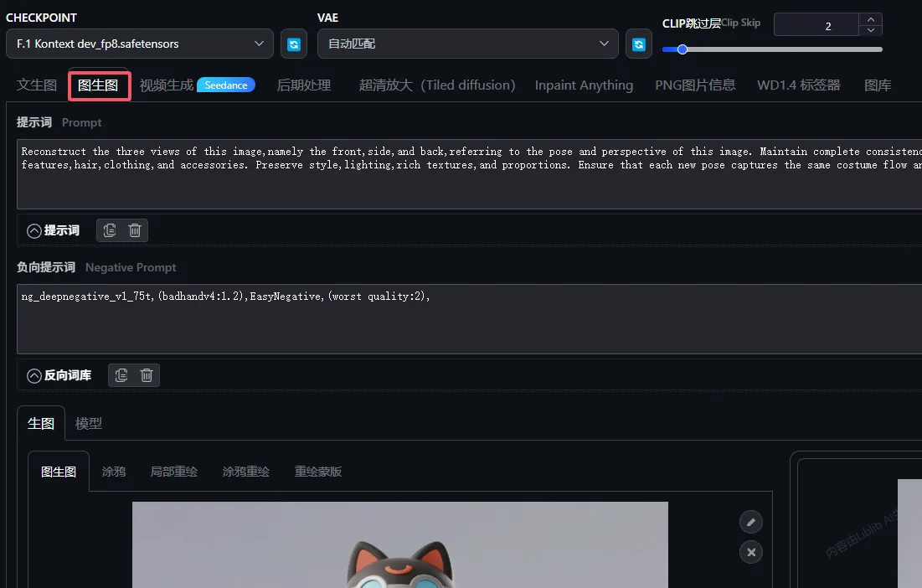Open the 图库 gallery tab
This screenshot has width=922, height=588.
click(878, 85)
